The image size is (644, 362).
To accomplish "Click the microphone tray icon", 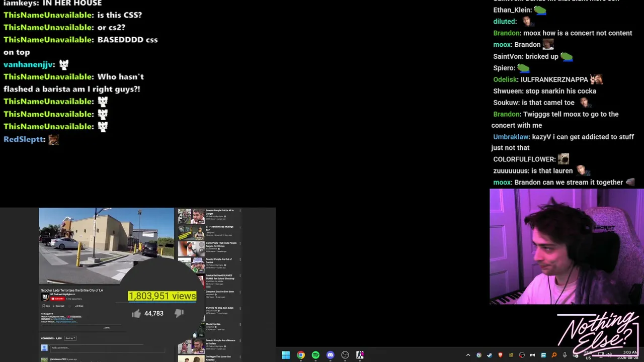I will (565, 355).
